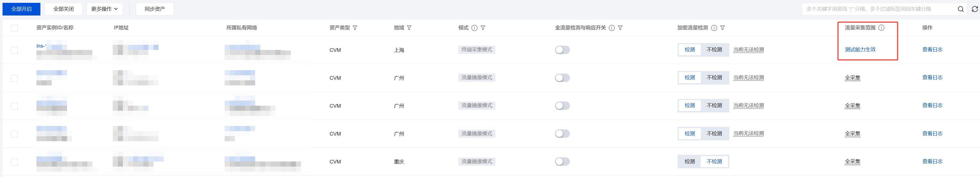Viewport: 980px width, 177px height.
Task: Check the box for the 上海 row
Action: pyautogui.click(x=14, y=50)
